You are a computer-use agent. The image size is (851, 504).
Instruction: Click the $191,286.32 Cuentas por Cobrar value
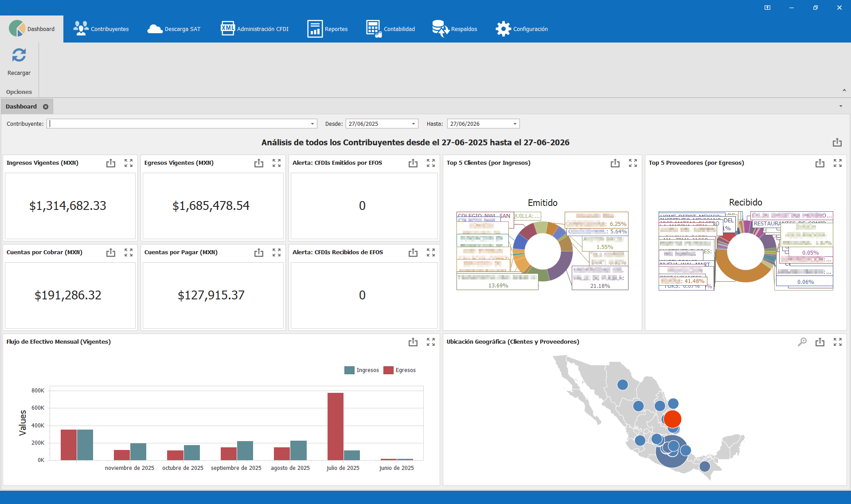(68, 295)
